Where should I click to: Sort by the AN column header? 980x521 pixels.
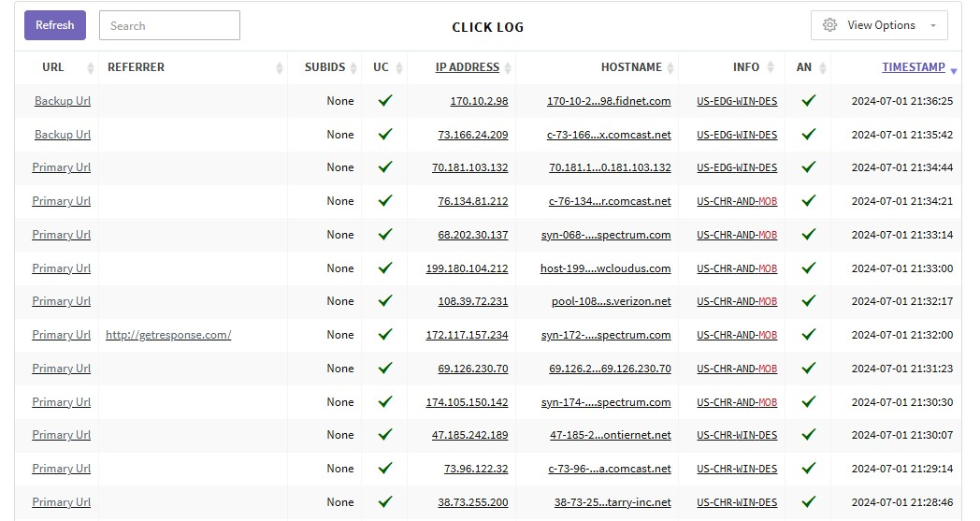click(x=804, y=67)
